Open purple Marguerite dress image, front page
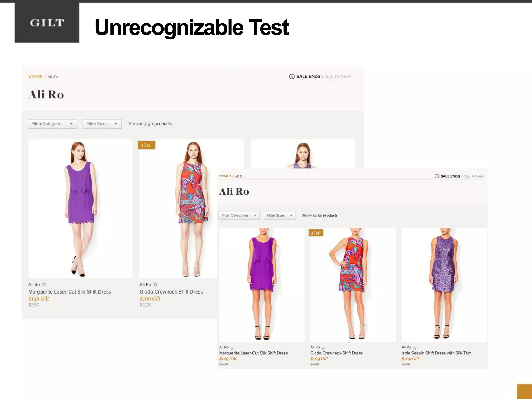The image size is (532, 399). (x=262, y=285)
